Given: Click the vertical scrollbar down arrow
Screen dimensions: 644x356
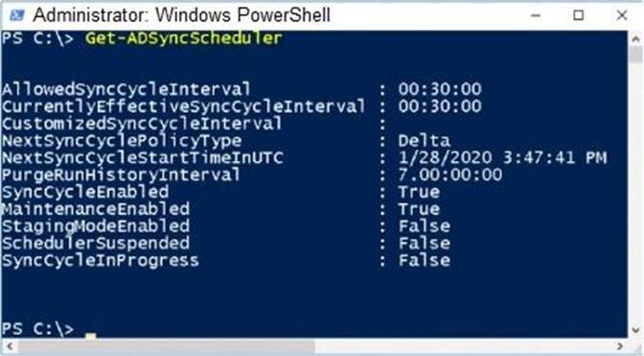Looking at the screenshot, I should pyautogui.click(x=635, y=330).
